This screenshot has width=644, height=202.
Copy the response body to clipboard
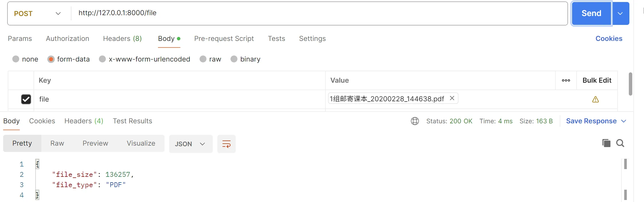coord(606,143)
